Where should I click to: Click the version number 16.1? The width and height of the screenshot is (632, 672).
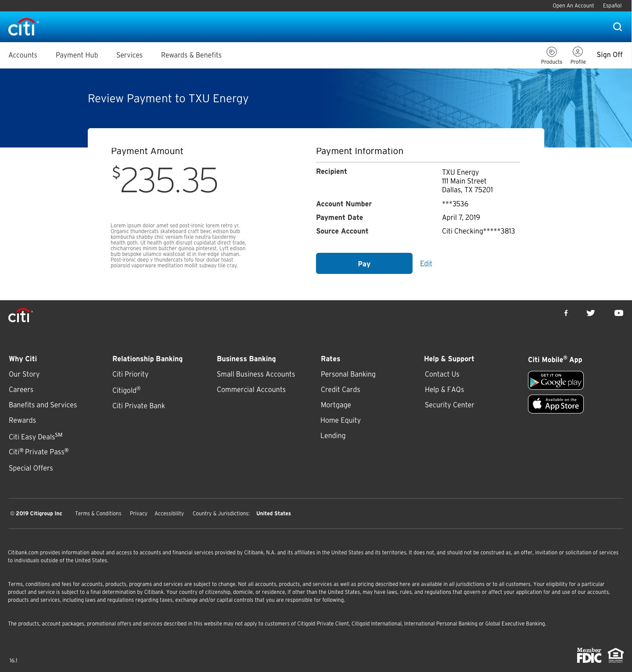pos(14,660)
